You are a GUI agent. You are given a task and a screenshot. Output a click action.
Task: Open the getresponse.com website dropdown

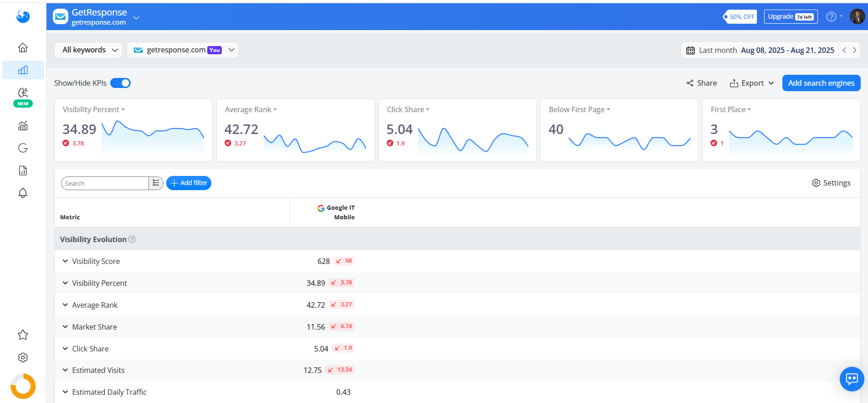click(183, 50)
